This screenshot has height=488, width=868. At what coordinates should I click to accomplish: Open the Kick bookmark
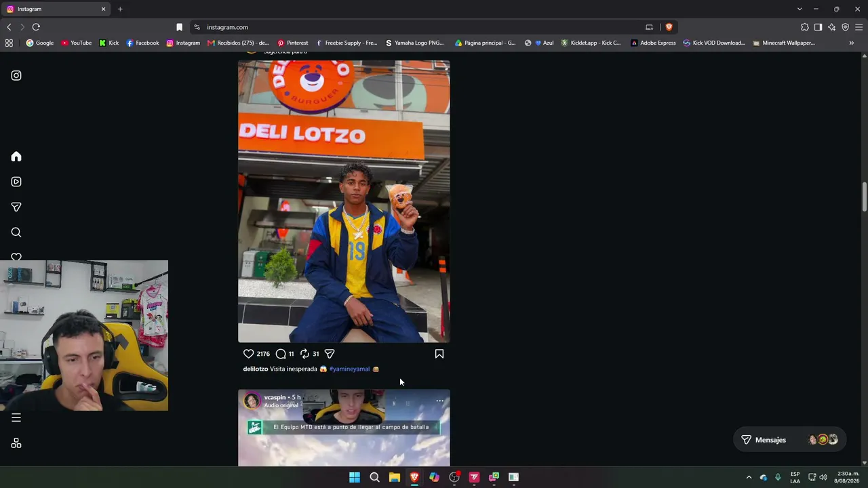108,43
